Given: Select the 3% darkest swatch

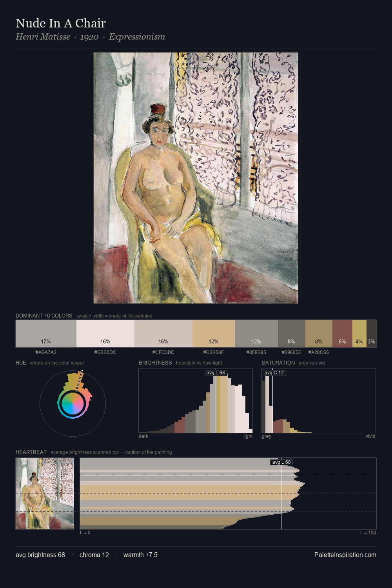Looking at the screenshot, I should tap(371, 334).
